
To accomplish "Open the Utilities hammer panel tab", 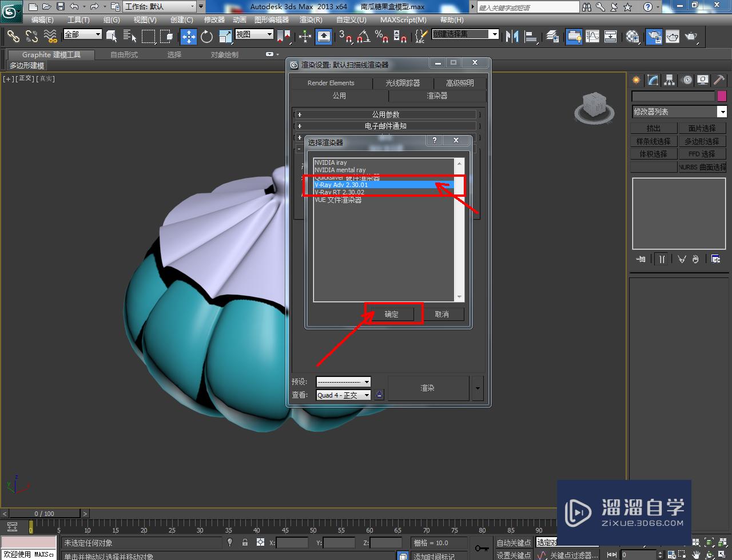I will click(719, 80).
